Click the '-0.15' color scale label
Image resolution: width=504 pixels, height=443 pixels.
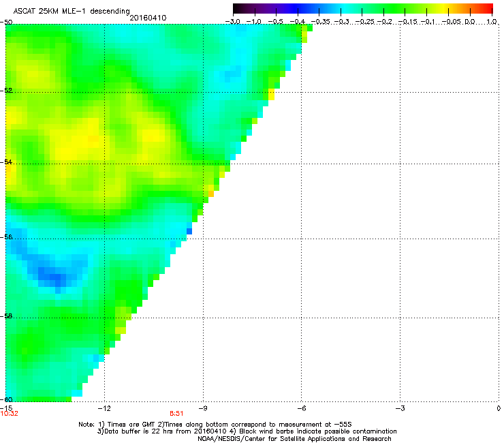coord(407,22)
